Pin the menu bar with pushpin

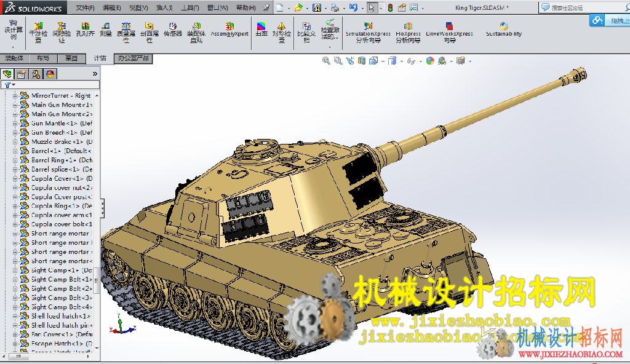266,7
